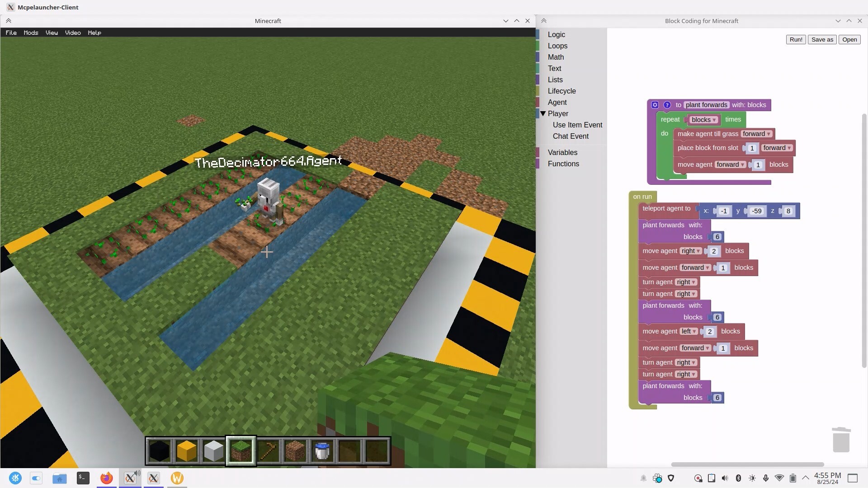868x488 pixels.
Task: Open the blocks dropdown inside the repeat block
Action: point(703,119)
